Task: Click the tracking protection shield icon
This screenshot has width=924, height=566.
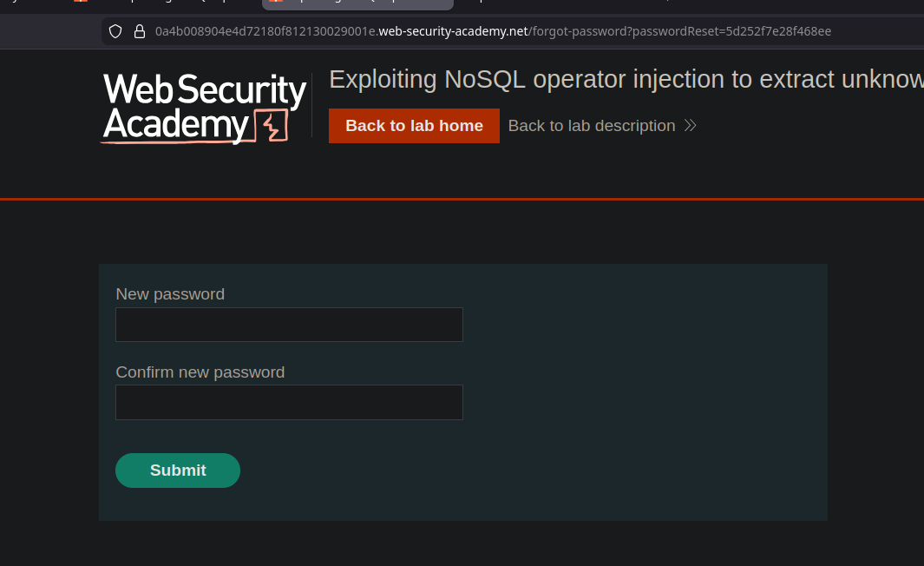Action: point(115,31)
